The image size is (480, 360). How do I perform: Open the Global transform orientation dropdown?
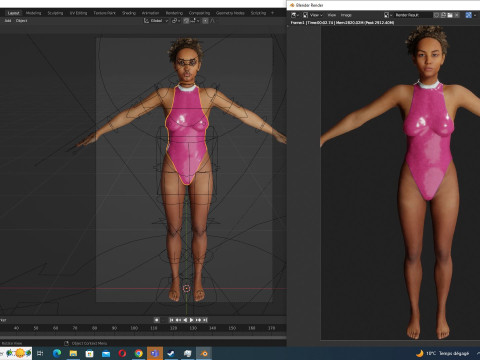[156, 21]
